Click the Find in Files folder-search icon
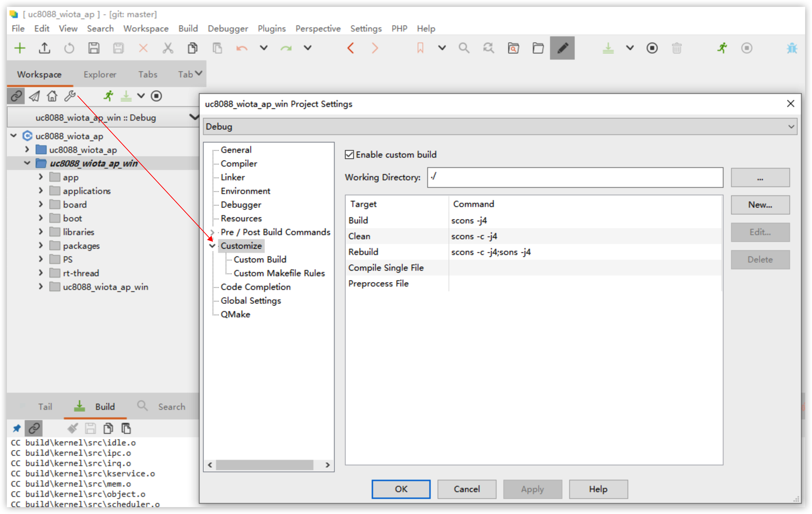The image size is (812, 514). pyautogui.click(x=513, y=48)
